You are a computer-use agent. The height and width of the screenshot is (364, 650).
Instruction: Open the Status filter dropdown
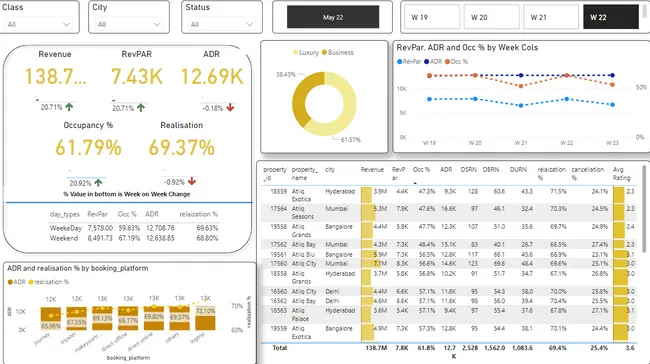tap(222, 24)
